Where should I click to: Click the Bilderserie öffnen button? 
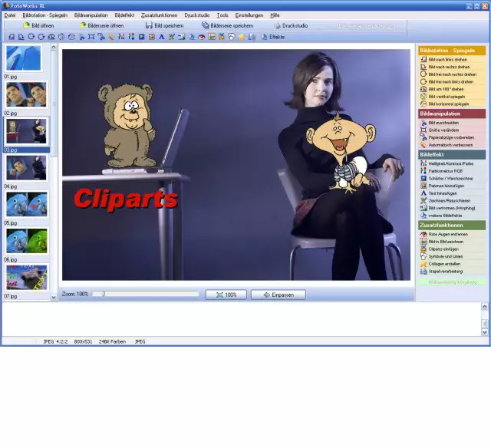(x=101, y=25)
